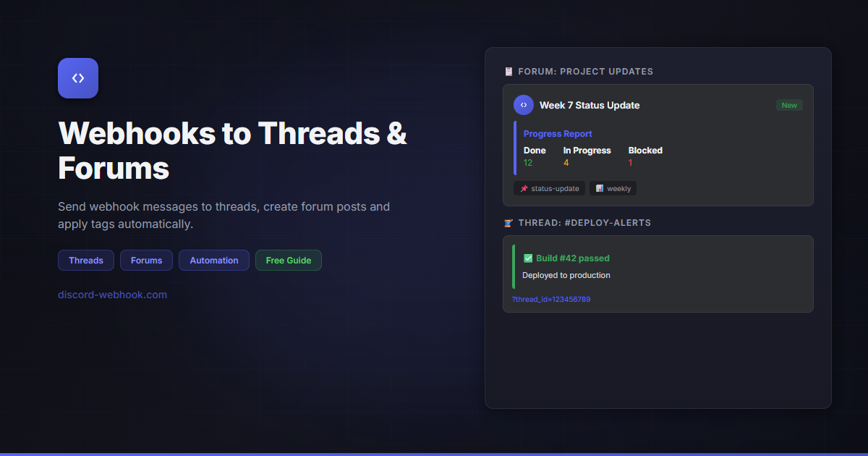Select the code brackets webhook avatar on Week 7 post
The image size is (868, 456).
tap(524, 104)
